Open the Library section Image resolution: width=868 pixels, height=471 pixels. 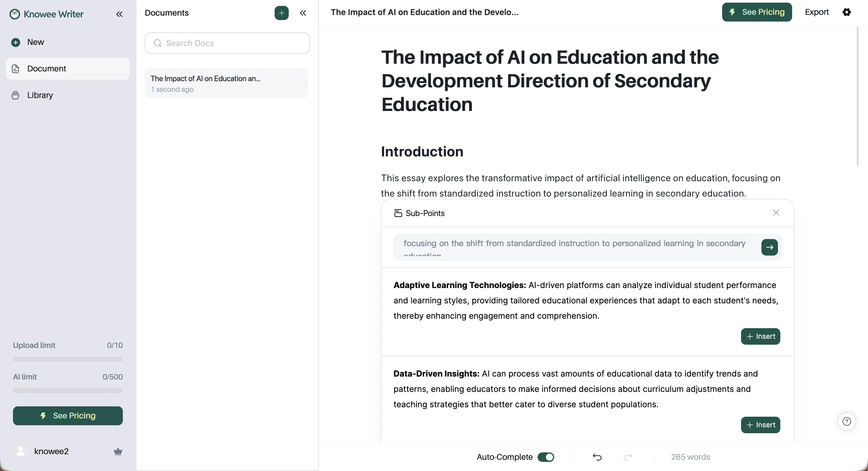click(40, 95)
